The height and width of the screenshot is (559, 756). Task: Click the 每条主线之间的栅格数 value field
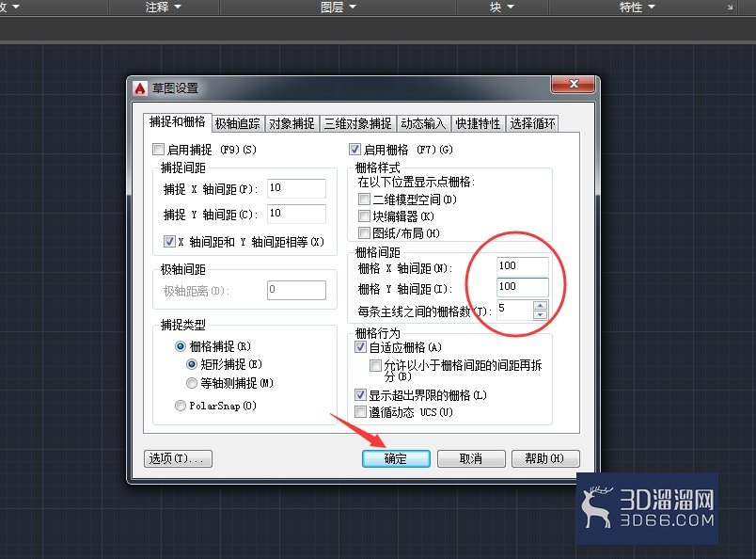pyautogui.click(x=515, y=310)
